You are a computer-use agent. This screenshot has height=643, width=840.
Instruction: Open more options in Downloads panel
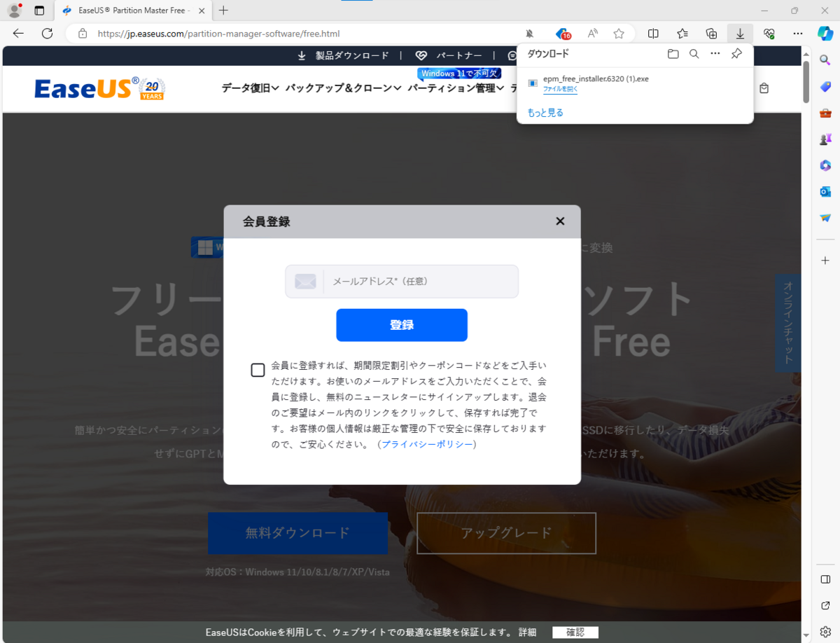[x=715, y=54]
